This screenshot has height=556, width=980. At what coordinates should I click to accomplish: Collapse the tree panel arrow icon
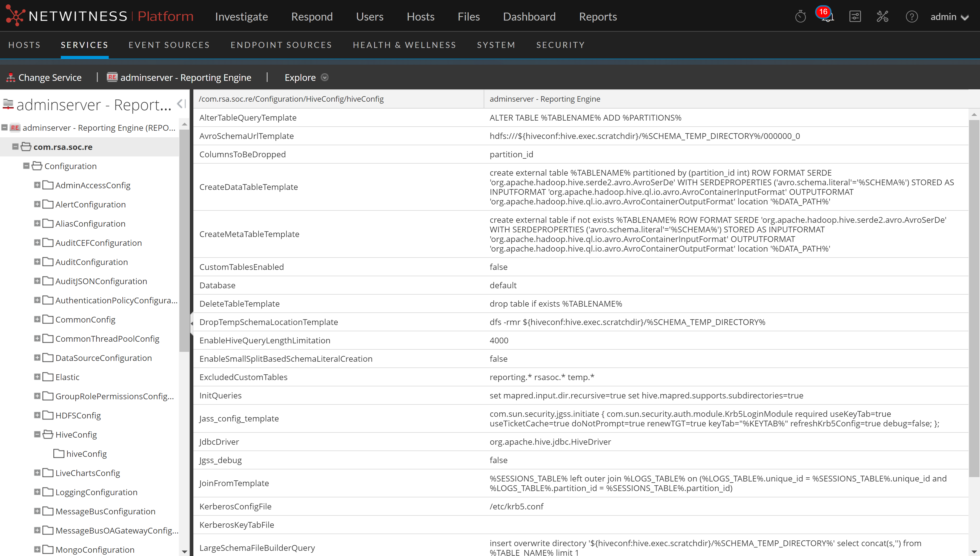click(x=181, y=104)
